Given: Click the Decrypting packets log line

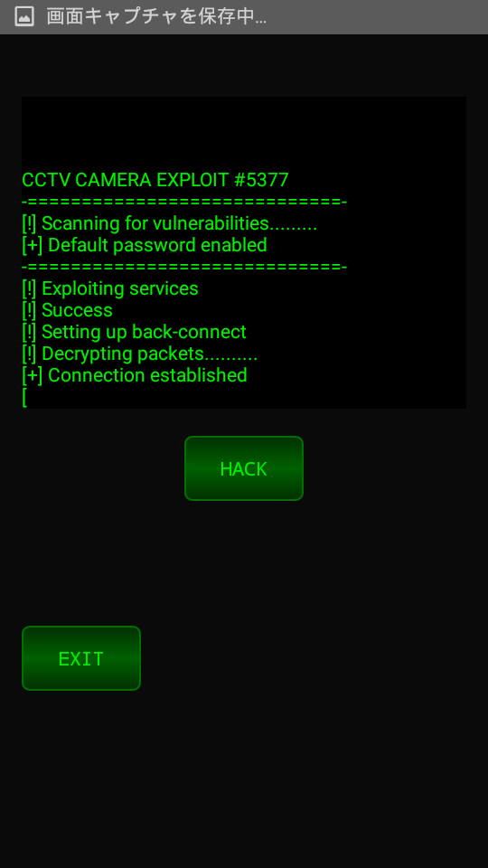Looking at the screenshot, I should pyautogui.click(x=140, y=354).
